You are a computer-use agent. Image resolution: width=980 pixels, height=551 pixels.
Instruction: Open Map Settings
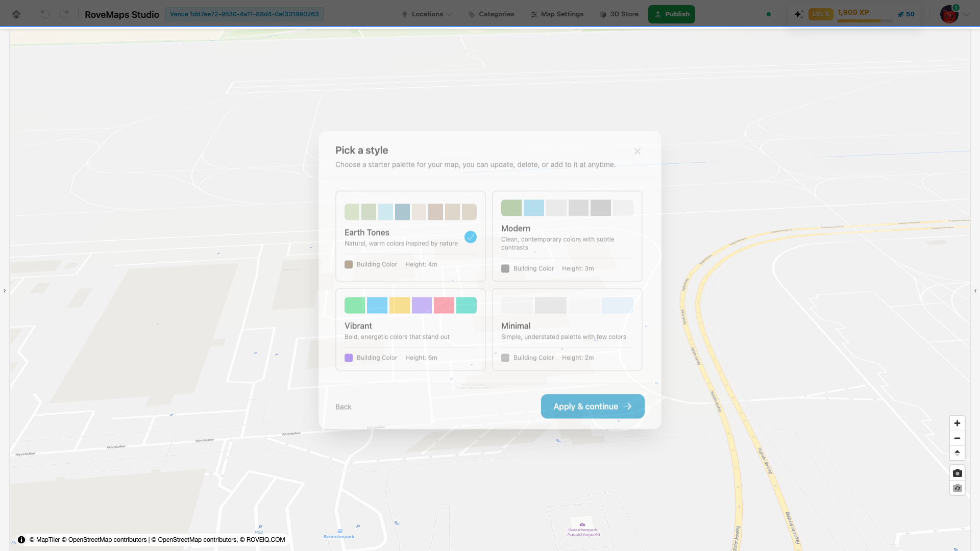point(557,14)
